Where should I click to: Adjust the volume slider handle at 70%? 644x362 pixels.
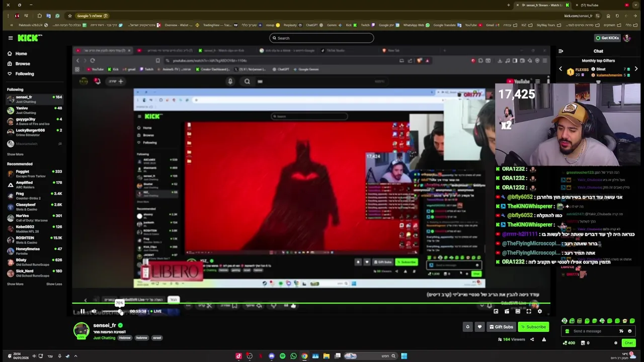(120, 312)
